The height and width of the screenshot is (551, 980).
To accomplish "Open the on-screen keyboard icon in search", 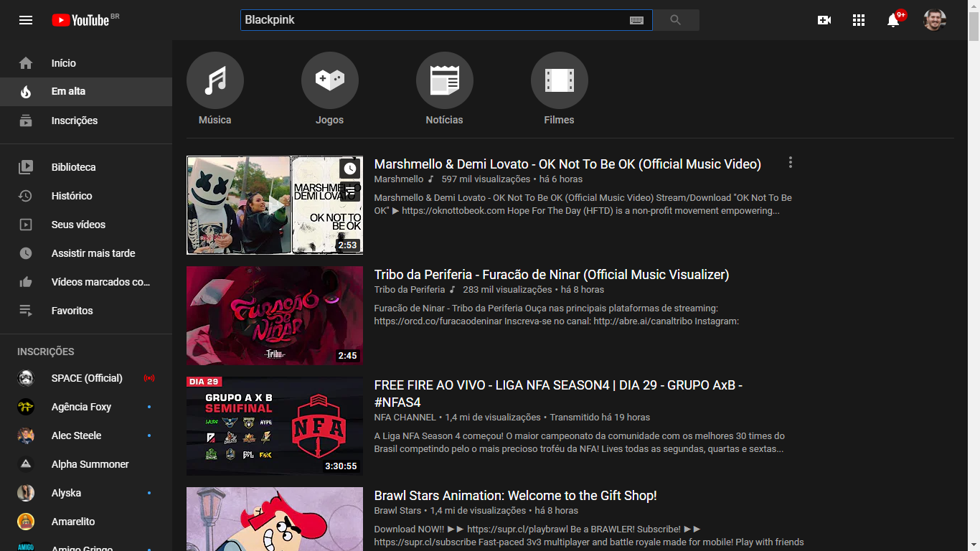I will pos(636,20).
